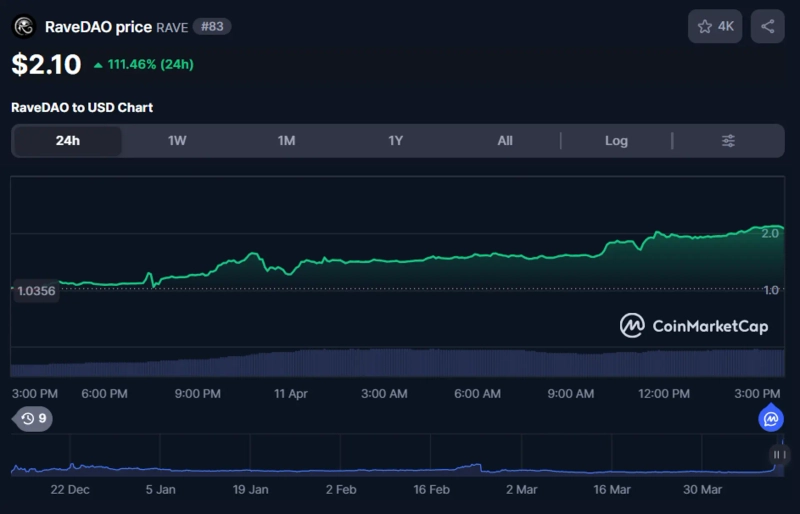The image size is (800, 514).
Task: Open chart settings sliders icon
Action: (728, 141)
